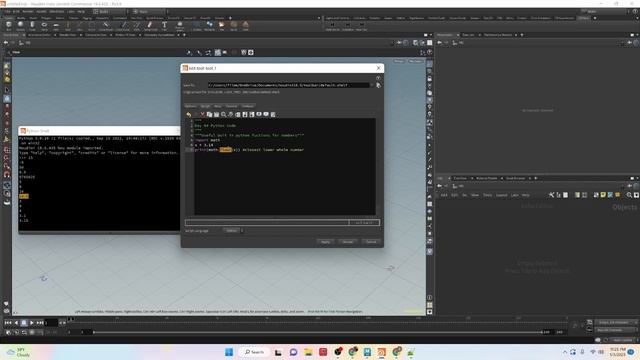The height and width of the screenshot is (360, 640).
Task: Open Hotkeys tab in Edit Tool dialog
Action: [247, 106]
